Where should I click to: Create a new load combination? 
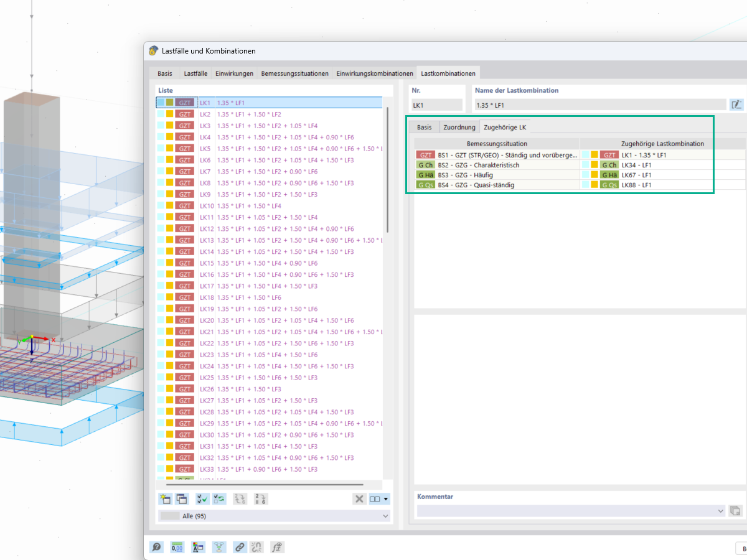coord(166,498)
